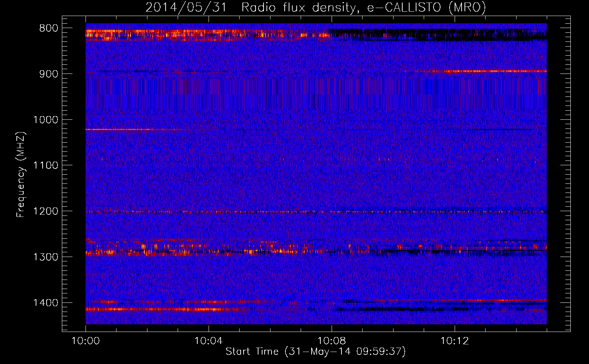Click the 10:04 time tick label
The image size is (589, 364).
coord(209,341)
